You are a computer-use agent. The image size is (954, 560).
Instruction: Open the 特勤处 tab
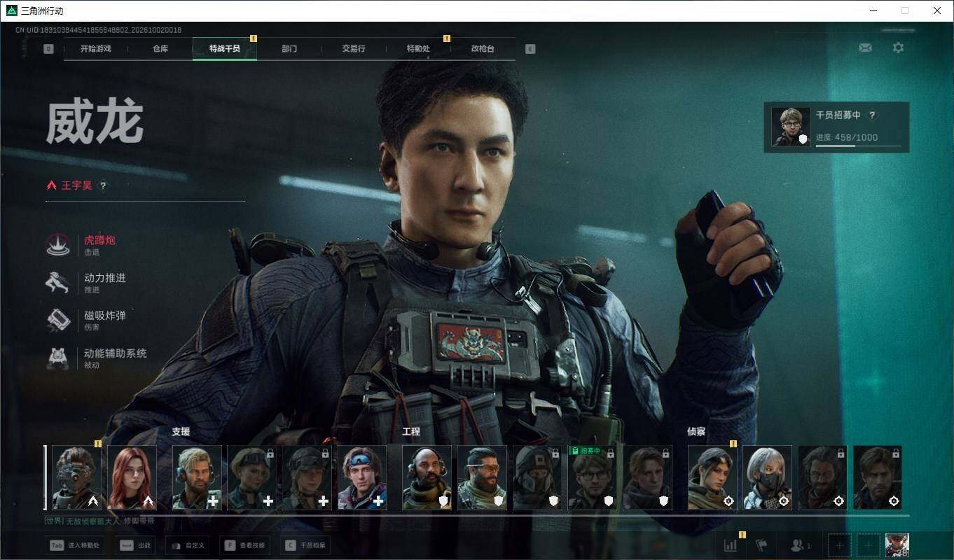418,49
